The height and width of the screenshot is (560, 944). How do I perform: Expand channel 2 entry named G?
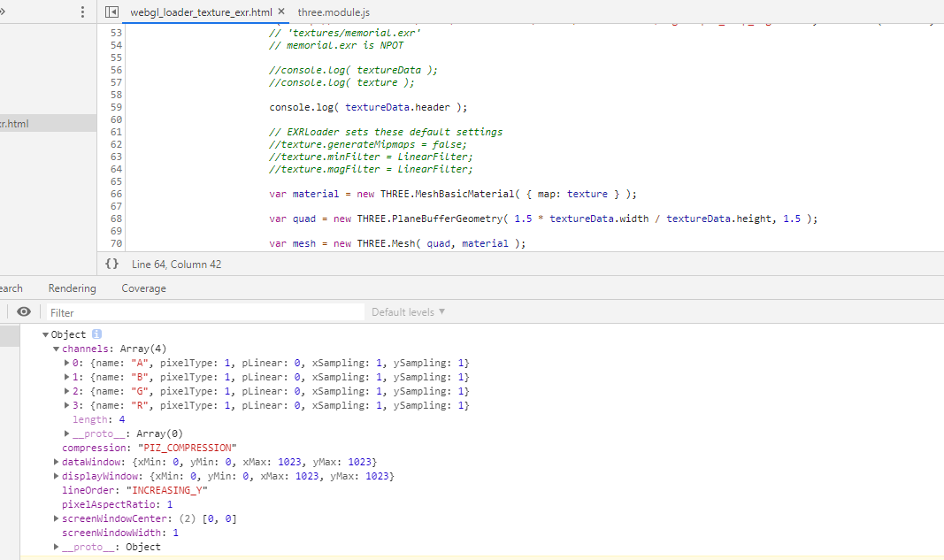point(67,391)
